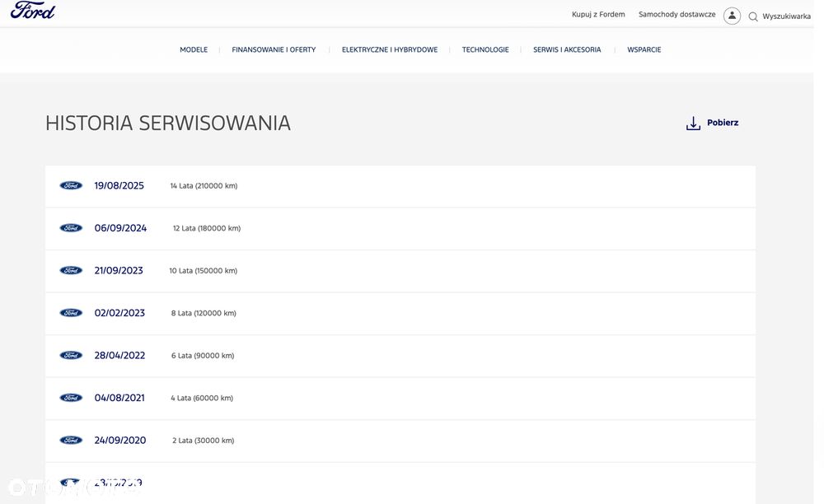This screenshot has height=504, width=824.
Task: Click the 8 Lata (120000 km) entry
Action: [x=204, y=314]
